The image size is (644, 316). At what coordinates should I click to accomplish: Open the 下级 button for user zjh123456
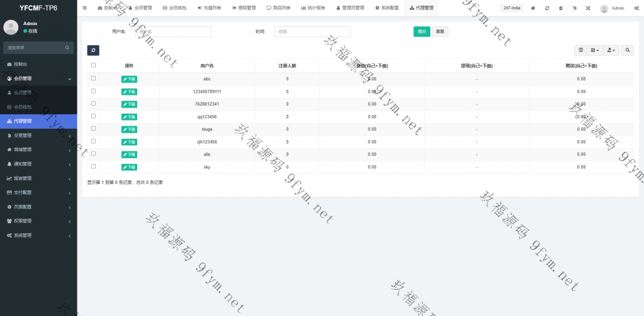point(129,142)
